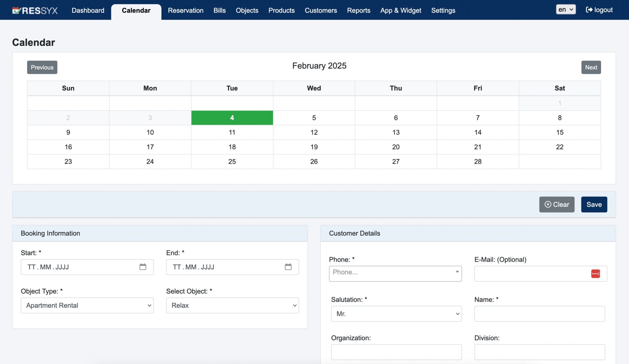Click the red password manager icon in E-Mail field
Screen dimensions: 629x364
(595, 274)
